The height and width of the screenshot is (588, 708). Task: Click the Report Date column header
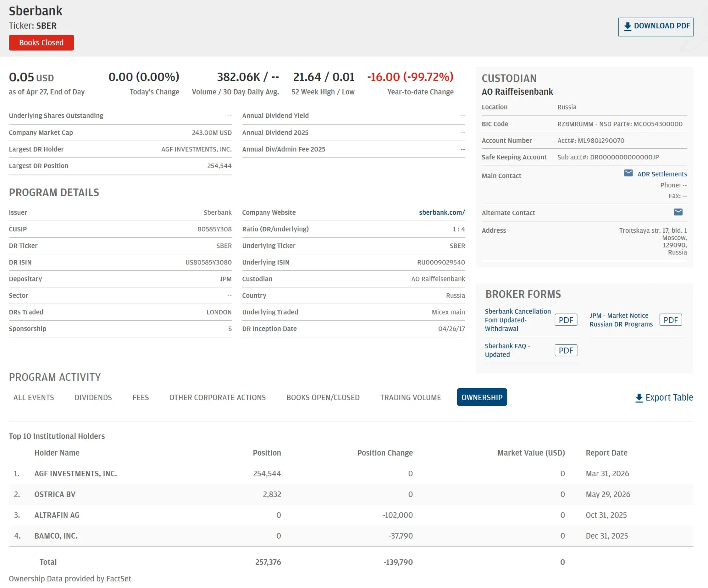click(x=607, y=453)
